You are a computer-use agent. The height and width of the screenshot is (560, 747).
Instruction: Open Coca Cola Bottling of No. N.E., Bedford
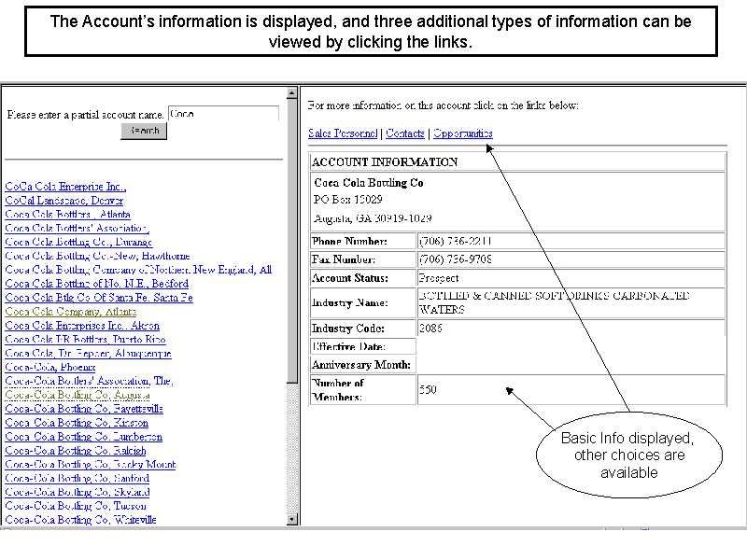click(x=96, y=284)
